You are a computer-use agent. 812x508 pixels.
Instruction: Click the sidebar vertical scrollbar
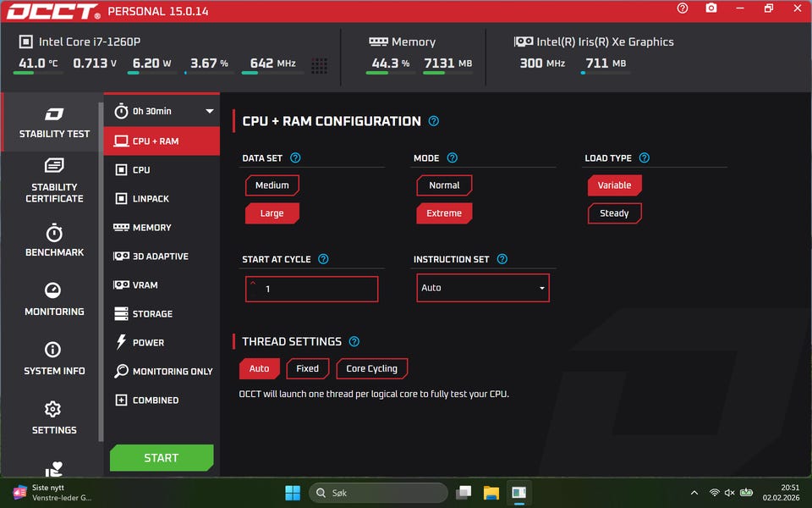click(x=101, y=272)
